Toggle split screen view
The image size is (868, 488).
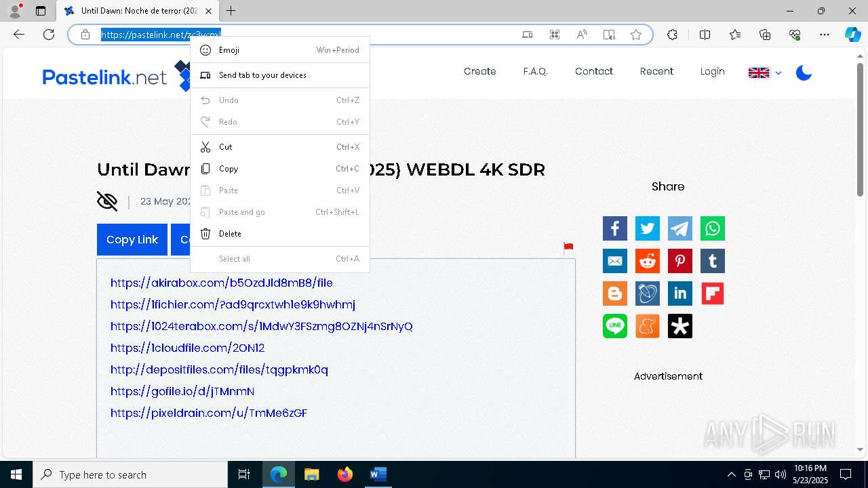[705, 35]
